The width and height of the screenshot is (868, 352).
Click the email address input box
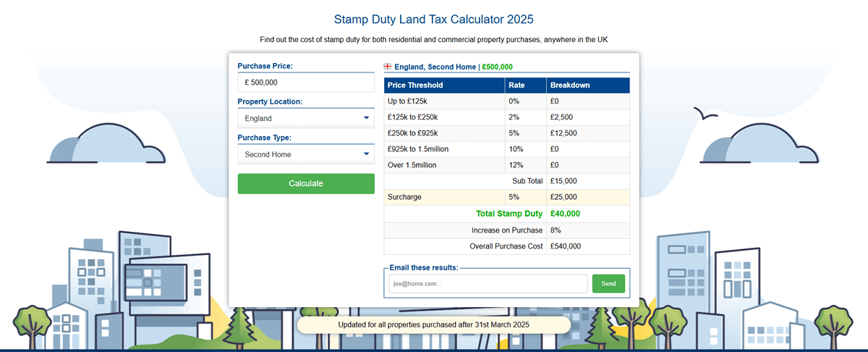[x=488, y=284]
